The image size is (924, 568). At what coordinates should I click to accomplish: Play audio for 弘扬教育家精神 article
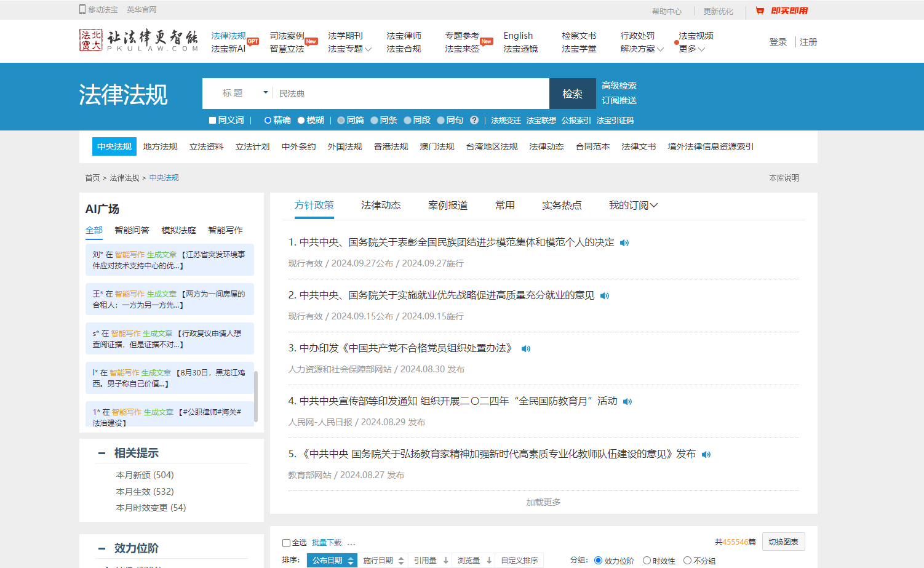(x=706, y=454)
